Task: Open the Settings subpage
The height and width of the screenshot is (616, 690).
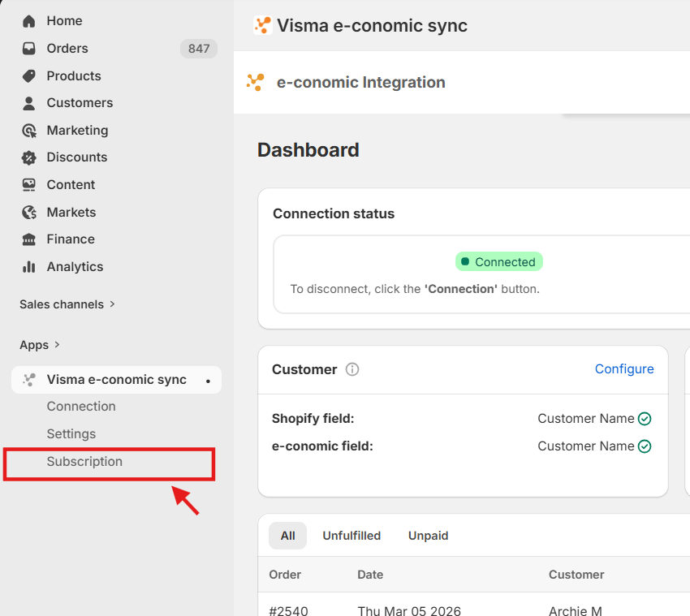Action: (71, 434)
